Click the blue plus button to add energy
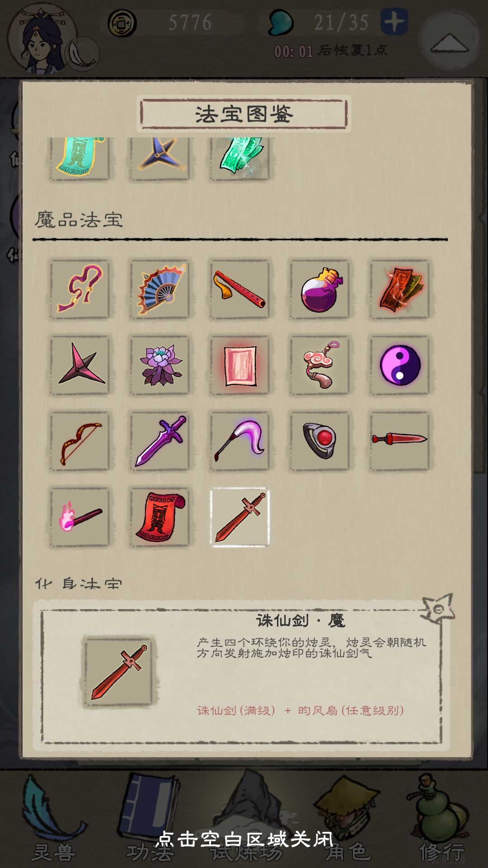Screen dimensions: 488x868 tap(394, 21)
